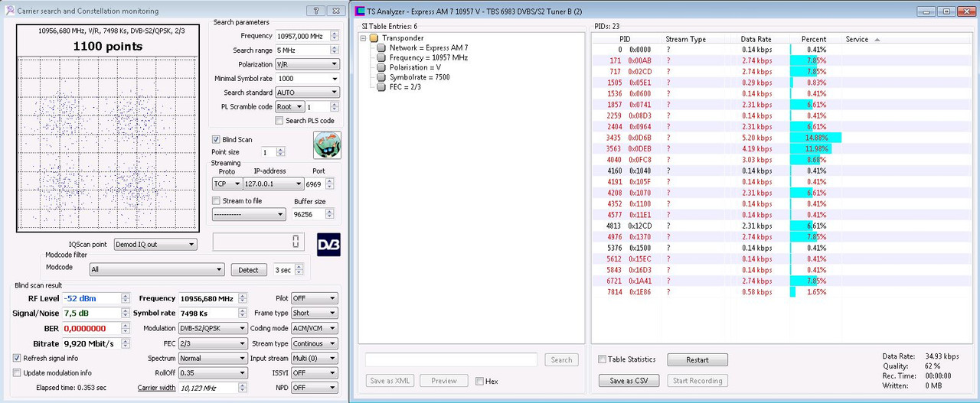Open the PL Scramble code Root dropdown
Viewport: 980px width, 403px height.
click(289, 106)
